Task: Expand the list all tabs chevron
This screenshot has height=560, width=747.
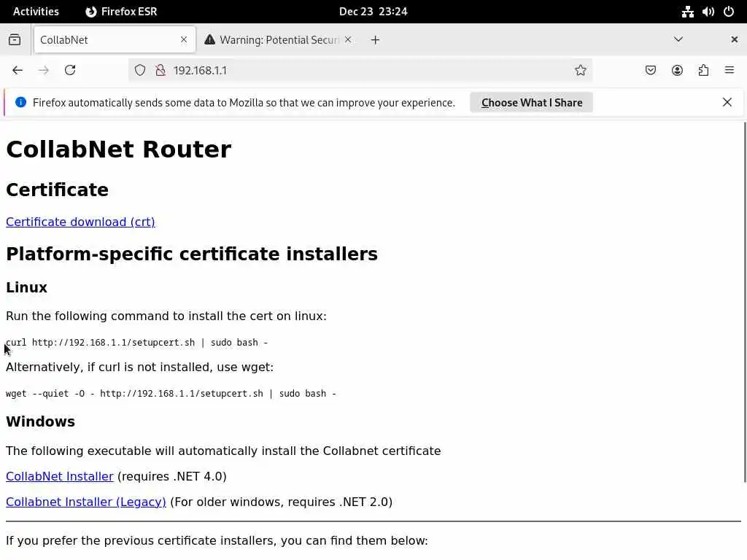Action: 678,39
